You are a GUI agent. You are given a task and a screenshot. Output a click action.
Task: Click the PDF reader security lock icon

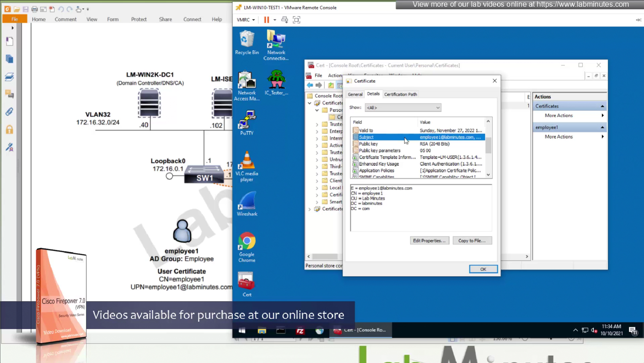[10, 129]
